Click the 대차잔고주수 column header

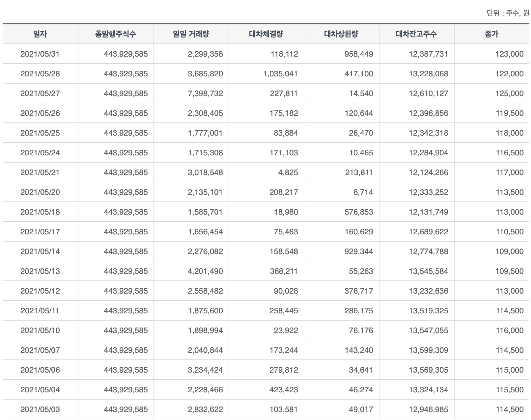tap(416, 34)
